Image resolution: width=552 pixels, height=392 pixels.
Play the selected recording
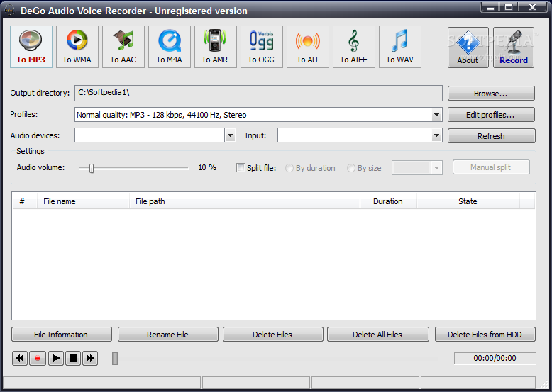click(55, 358)
